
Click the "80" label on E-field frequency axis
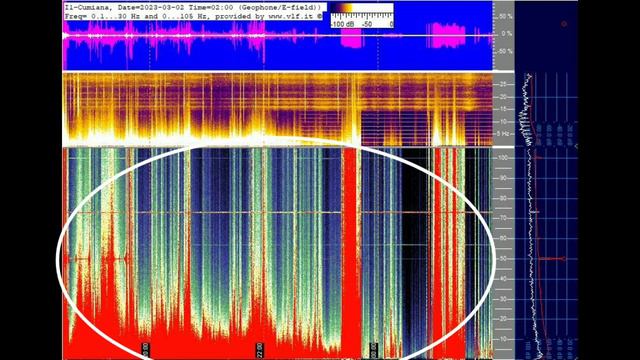(x=504, y=198)
